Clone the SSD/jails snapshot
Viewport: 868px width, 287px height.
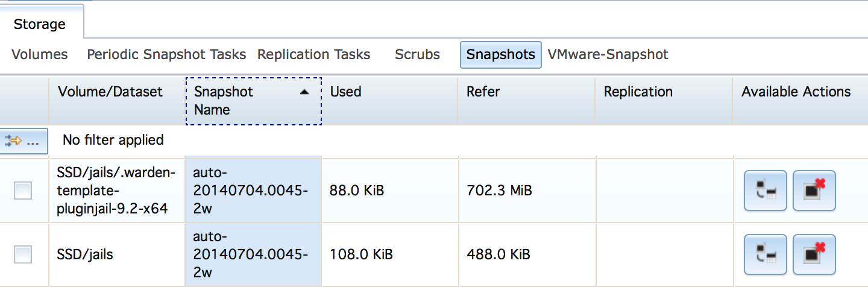[x=766, y=254]
